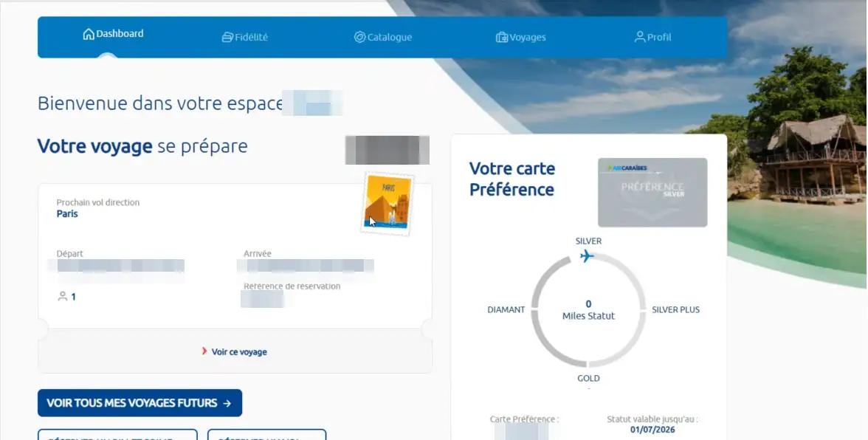Click the person icon beside Profil

point(640,37)
